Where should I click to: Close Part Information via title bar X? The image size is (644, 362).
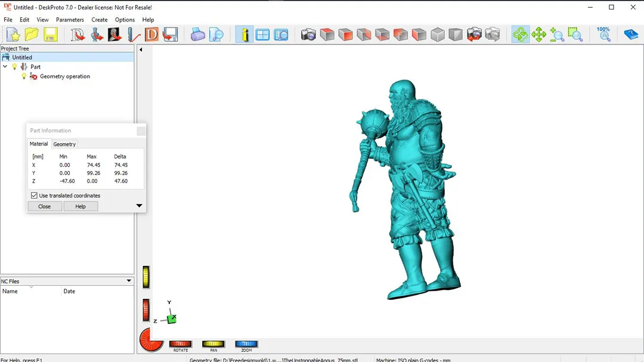[141, 131]
